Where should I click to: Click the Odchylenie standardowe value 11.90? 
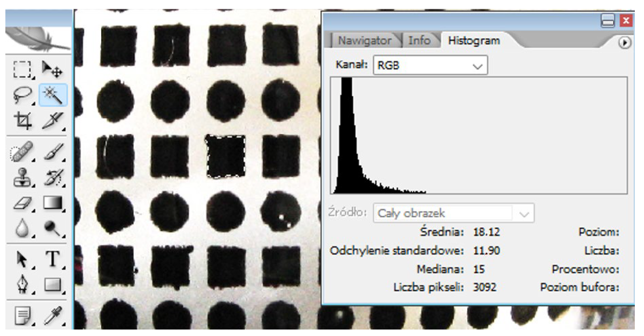click(x=486, y=251)
